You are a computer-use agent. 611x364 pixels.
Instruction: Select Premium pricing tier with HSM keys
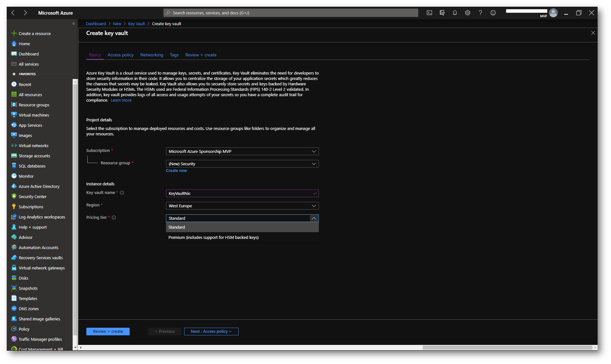242,237
